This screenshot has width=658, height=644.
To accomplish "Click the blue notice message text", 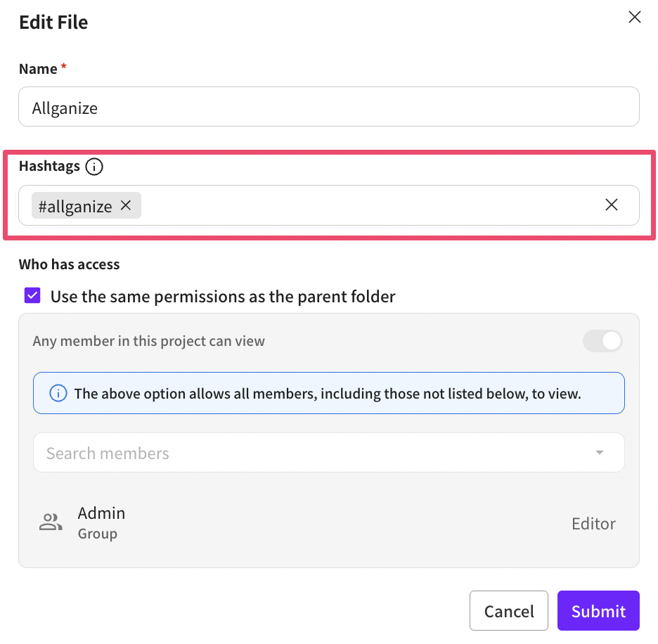I will (x=328, y=393).
